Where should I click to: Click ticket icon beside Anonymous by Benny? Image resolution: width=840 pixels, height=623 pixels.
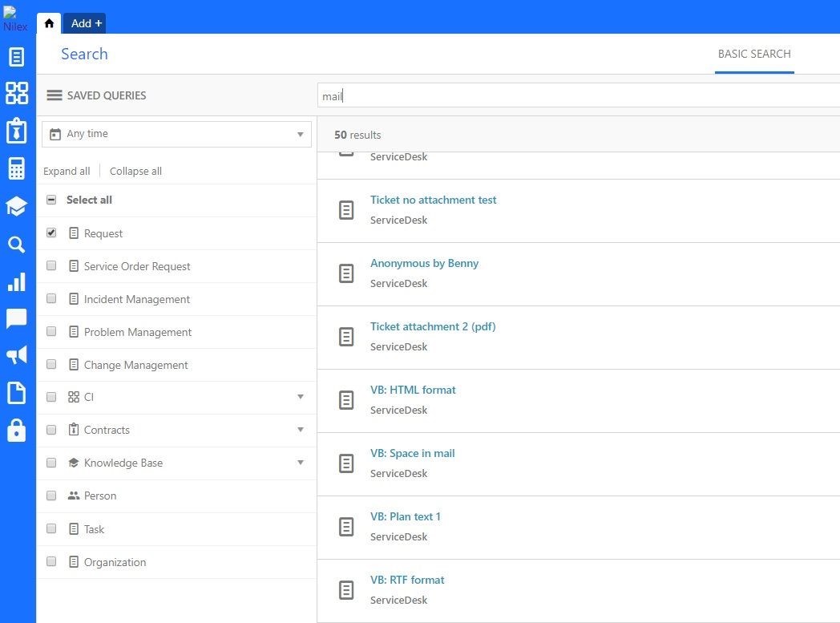pyautogui.click(x=346, y=273)
